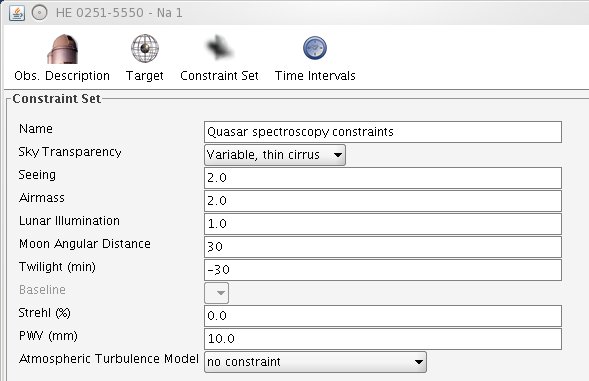Open the Sky Transparency dropdown
Screen dimensions: 589x381
point(275,155)
